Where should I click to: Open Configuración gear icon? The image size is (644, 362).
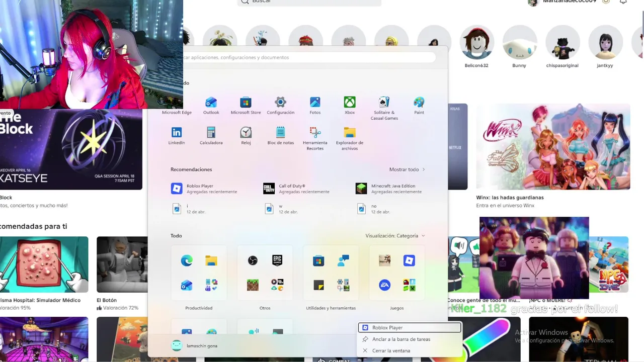pos(280,103)
